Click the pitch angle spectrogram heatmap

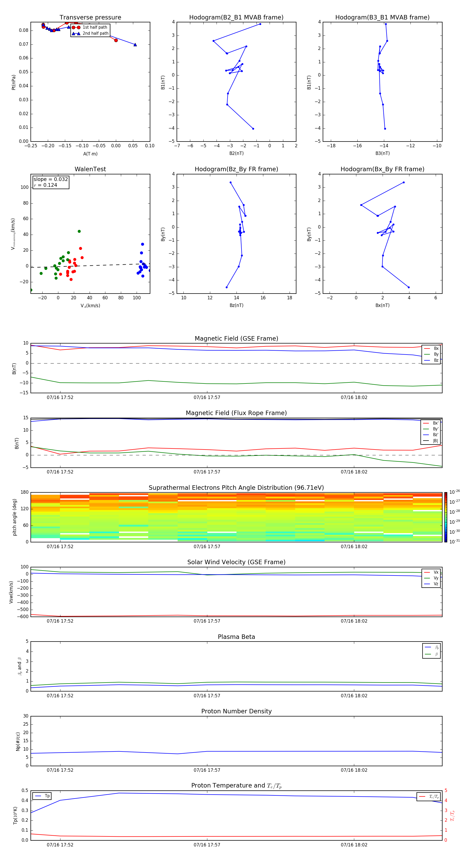tap(236, 517)
